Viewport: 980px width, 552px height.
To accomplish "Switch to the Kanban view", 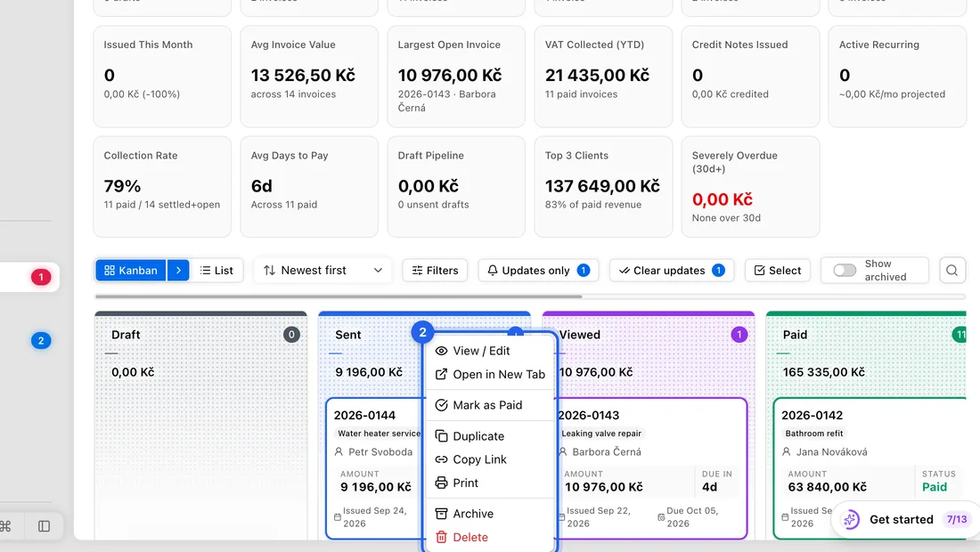I will click(x=131, y=271).
